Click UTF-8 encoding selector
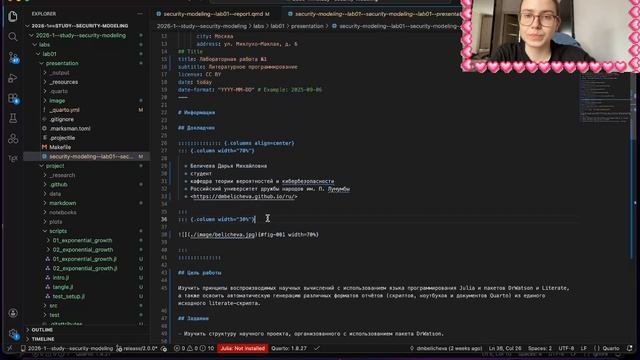The image size is (640, 360). [567, 349]
